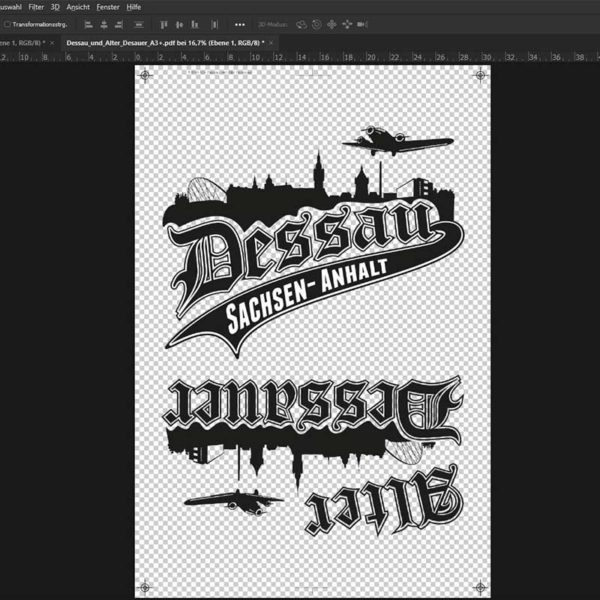Align top edges in options bar

[x=164, y=25]
